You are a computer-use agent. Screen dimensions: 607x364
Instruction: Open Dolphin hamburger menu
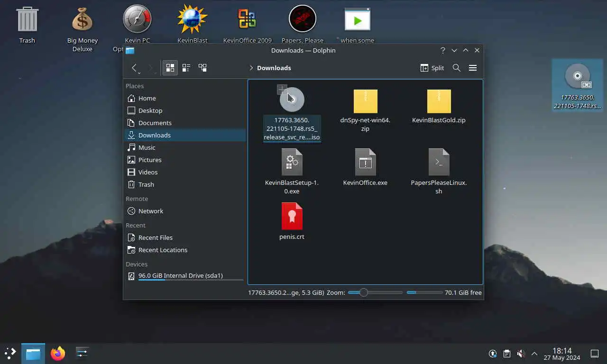tap(473, 68)
